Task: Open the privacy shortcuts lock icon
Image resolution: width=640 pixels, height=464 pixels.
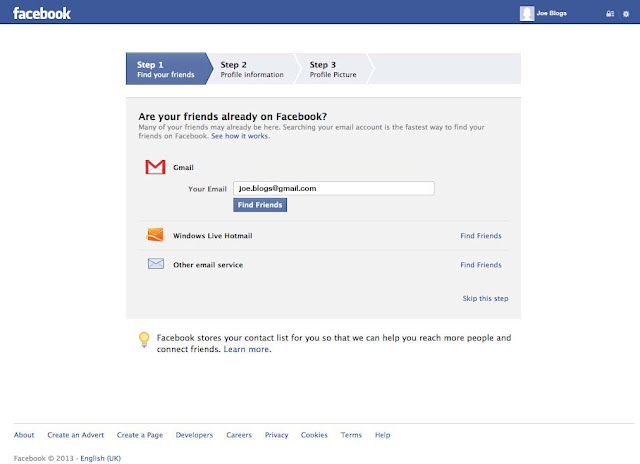Action: click(x=610, y=14)
